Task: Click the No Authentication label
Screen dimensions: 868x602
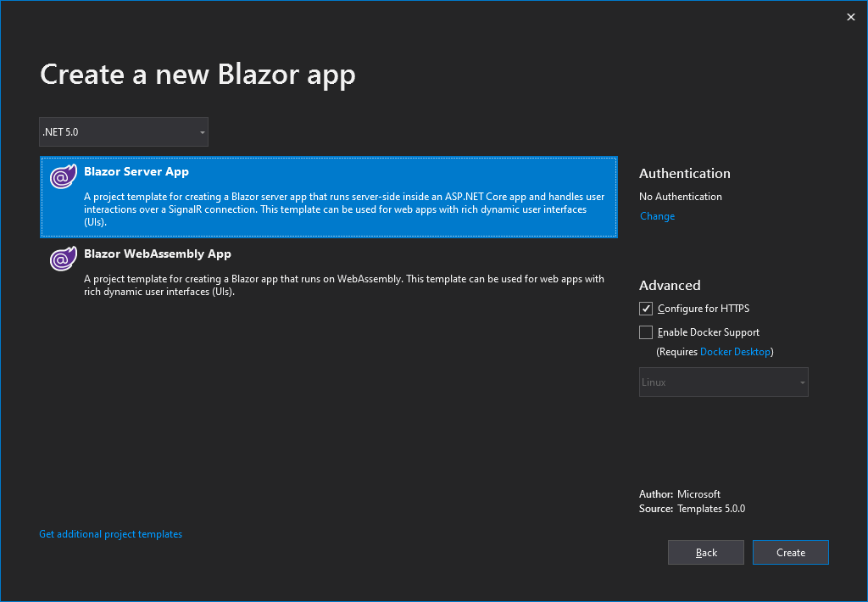Action: pyautogui.click(x=680, y=196)
